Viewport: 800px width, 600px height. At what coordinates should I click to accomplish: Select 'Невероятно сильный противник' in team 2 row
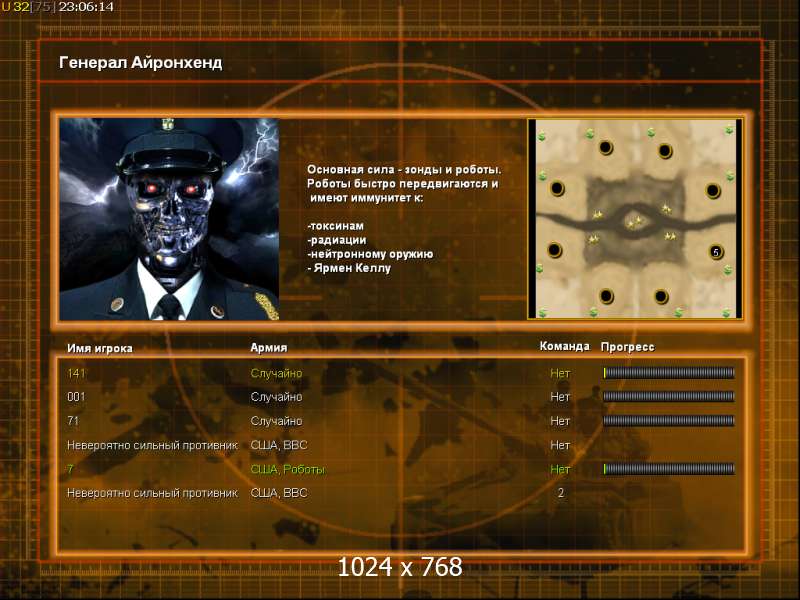[x=152, y=493]
